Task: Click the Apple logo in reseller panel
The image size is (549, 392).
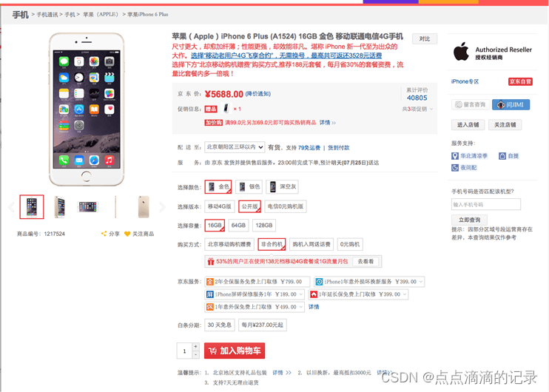Action: 461,52
